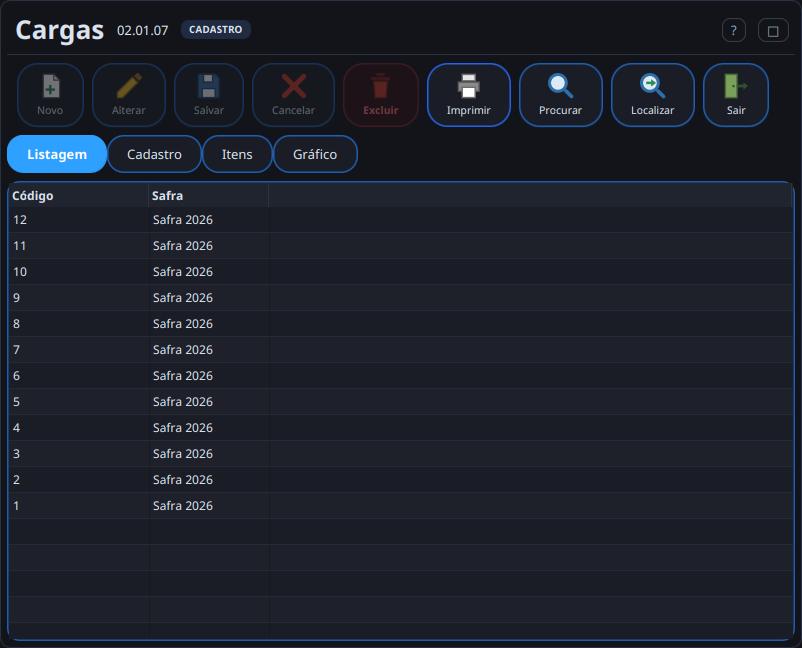
Task: Select the row with code 6
Action: tap(400, 376)
